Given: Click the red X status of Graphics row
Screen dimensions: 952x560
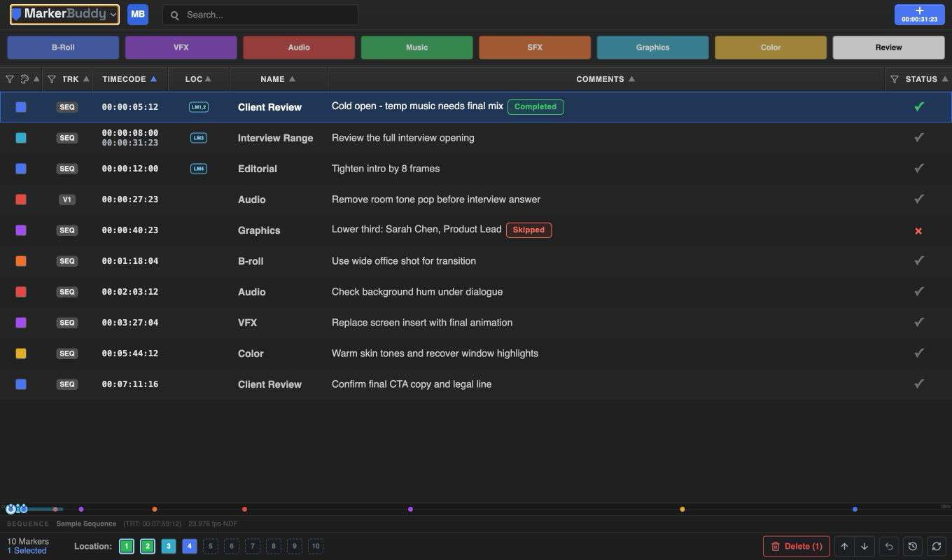Looking at the screenshot, I should pyautogui.click(x=918, y=230).
